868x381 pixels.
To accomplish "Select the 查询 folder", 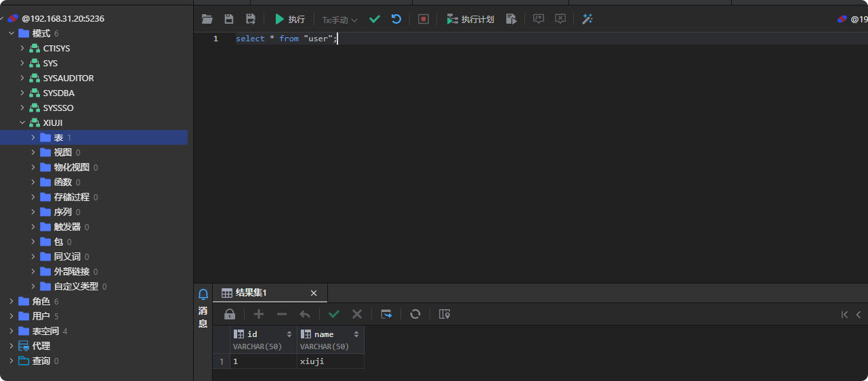I will coord(41,361).
